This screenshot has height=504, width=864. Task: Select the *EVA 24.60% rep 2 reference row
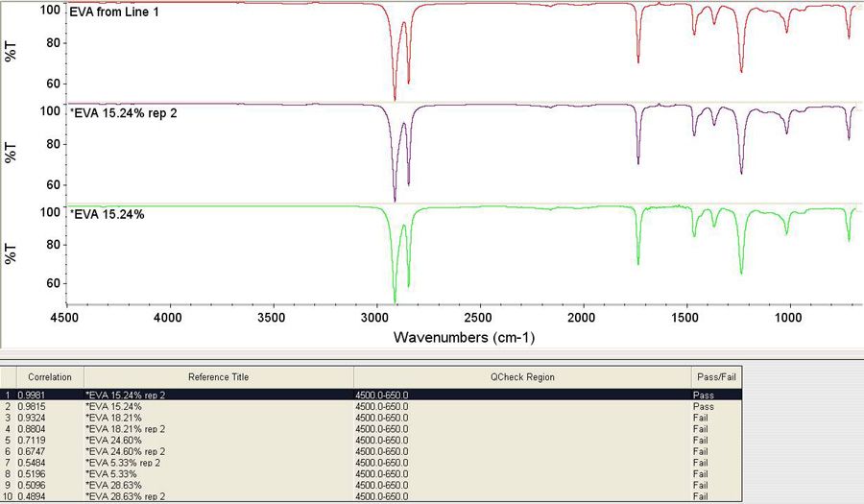[x=371, y=451]
